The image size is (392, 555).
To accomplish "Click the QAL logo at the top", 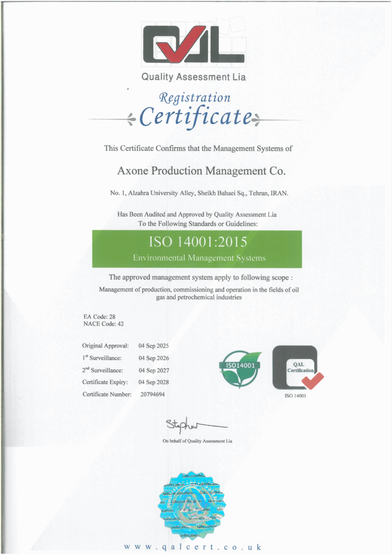I will pyautogui.click(x=193, y=44).
